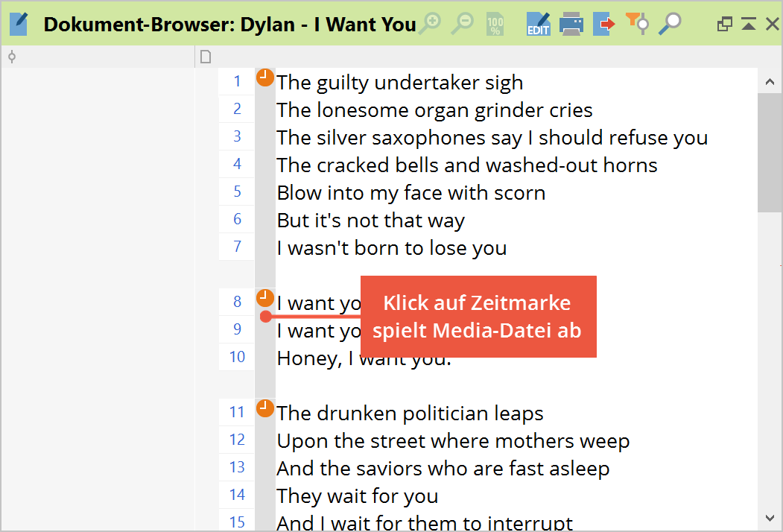Click the document pencil icon in title

(x=19, y=24)
